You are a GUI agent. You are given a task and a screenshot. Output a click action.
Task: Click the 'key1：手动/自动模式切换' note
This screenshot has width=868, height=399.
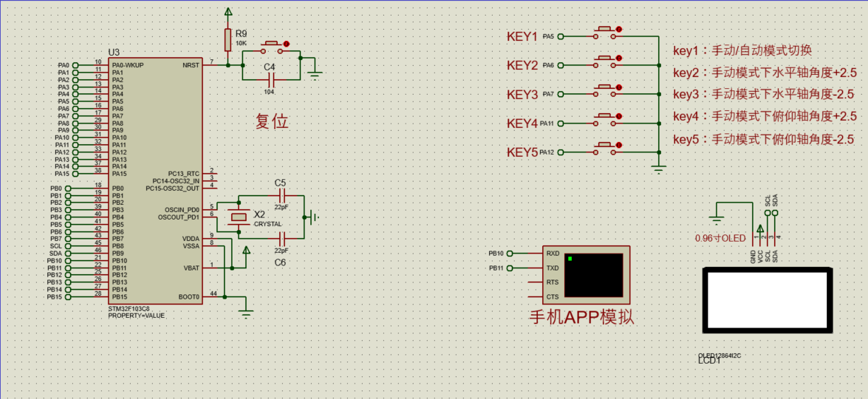click(741, 51)
